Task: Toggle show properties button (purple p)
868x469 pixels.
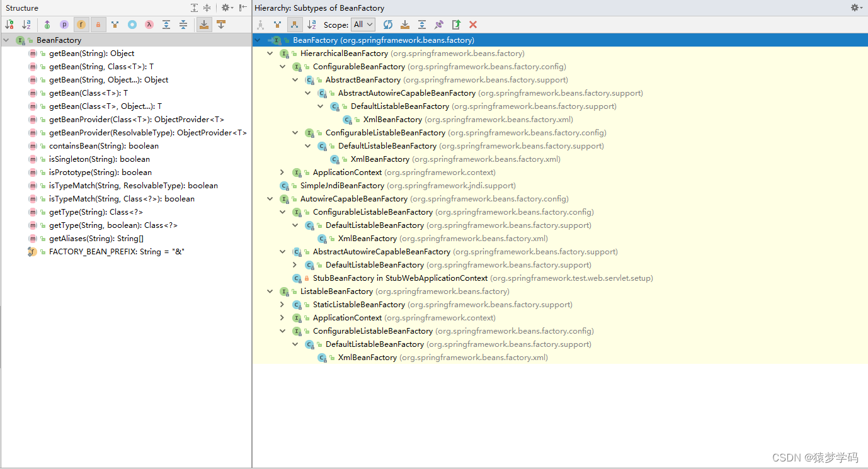Action: 64,25
